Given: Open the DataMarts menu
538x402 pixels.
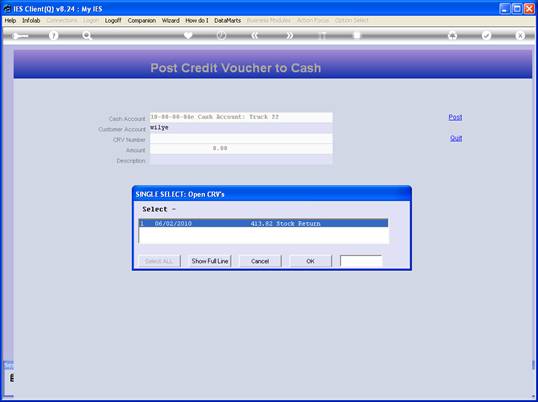Looking at the screenshot, I should tap(227, 21).
